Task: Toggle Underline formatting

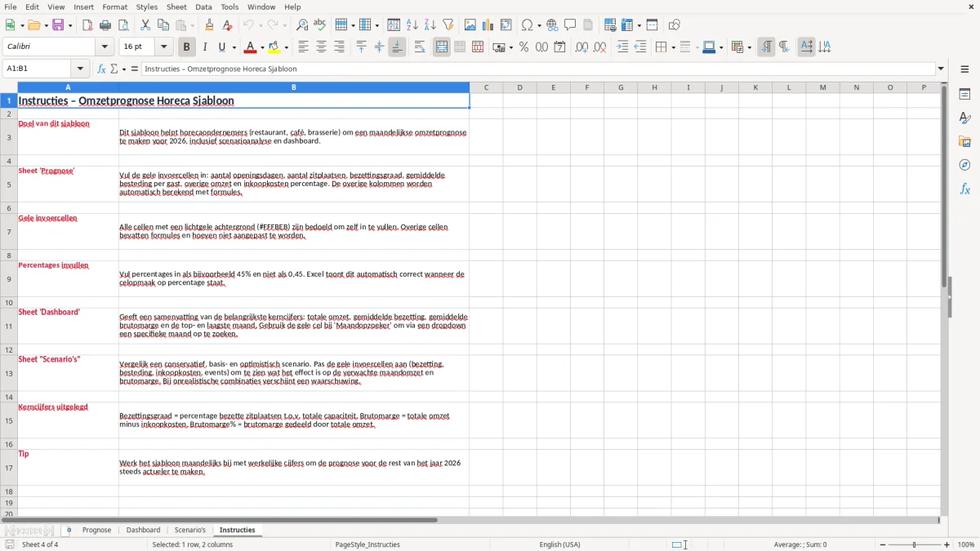Action: (x=222, y=47)
